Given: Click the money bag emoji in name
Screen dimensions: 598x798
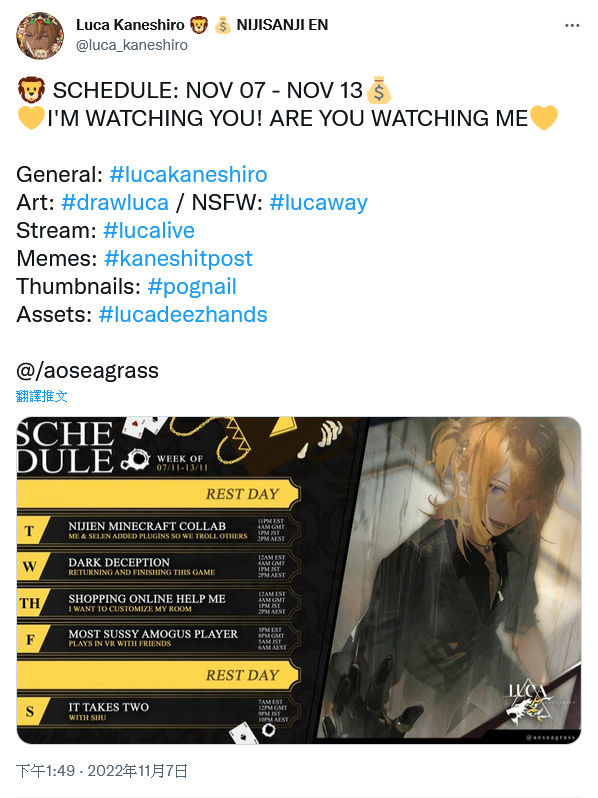Looking at the screenshot, I should [x=223, y=24].
